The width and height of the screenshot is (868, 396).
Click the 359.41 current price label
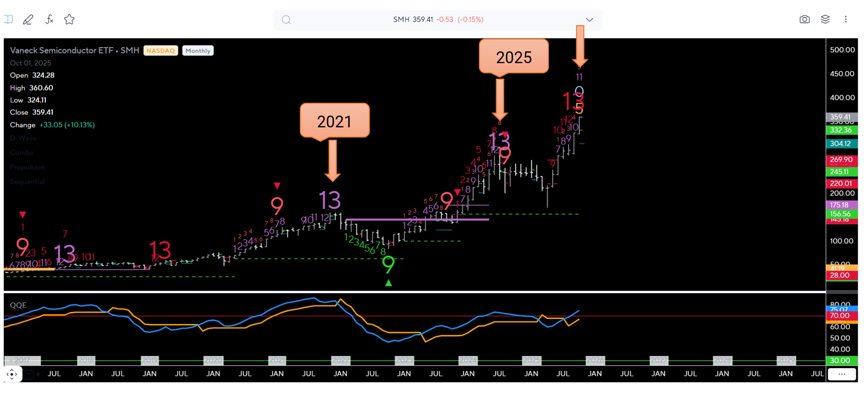(841, 117)
